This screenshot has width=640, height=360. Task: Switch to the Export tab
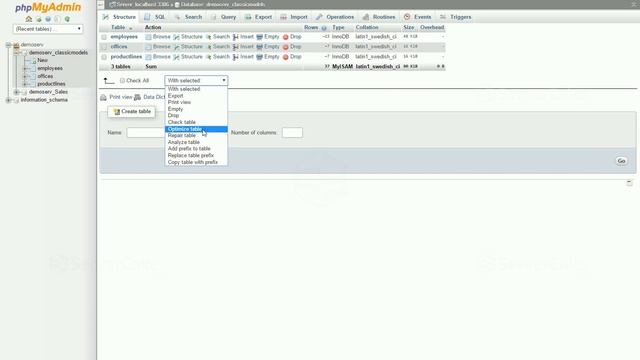tap(259, 17)
